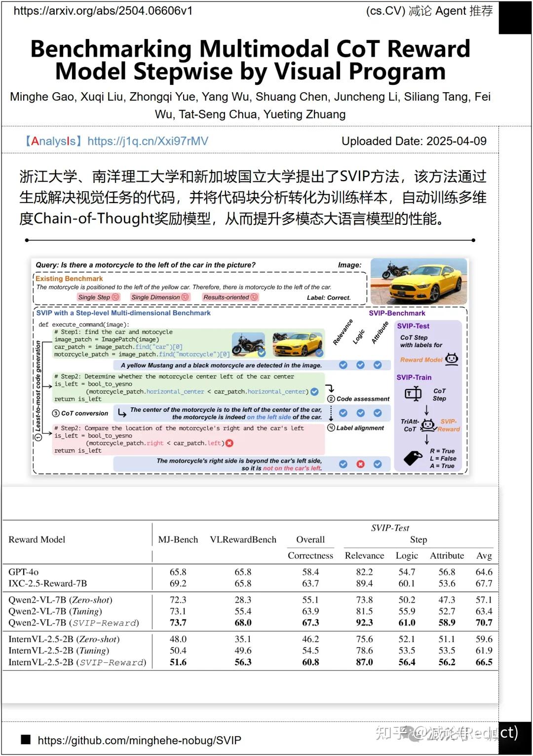Click the 'Existing Benchmark' orange heading
This screenshot has width=533, height=756.
pyautogui.click(x=69, y=279)
